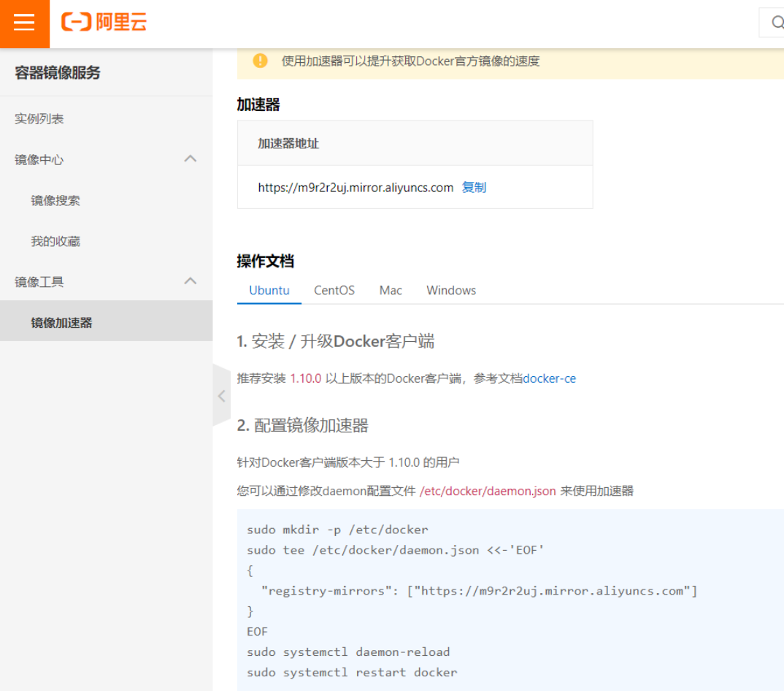Switch to the CentOS tab
The image size is (784, 691).
tap(334, 291)
